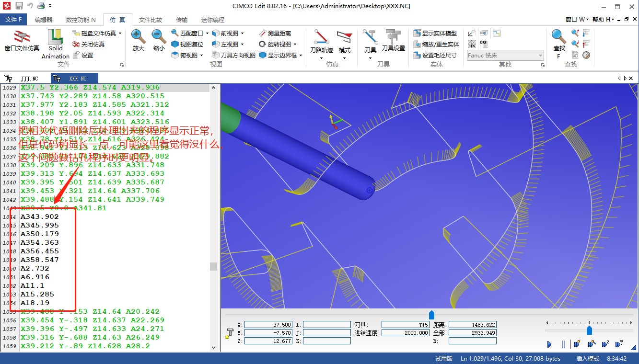Viewport: 639px width, 364px height.
Task: Switch to the 编辑器 ribbon tab
Action: pyautogui.click(x=44, y=20)
